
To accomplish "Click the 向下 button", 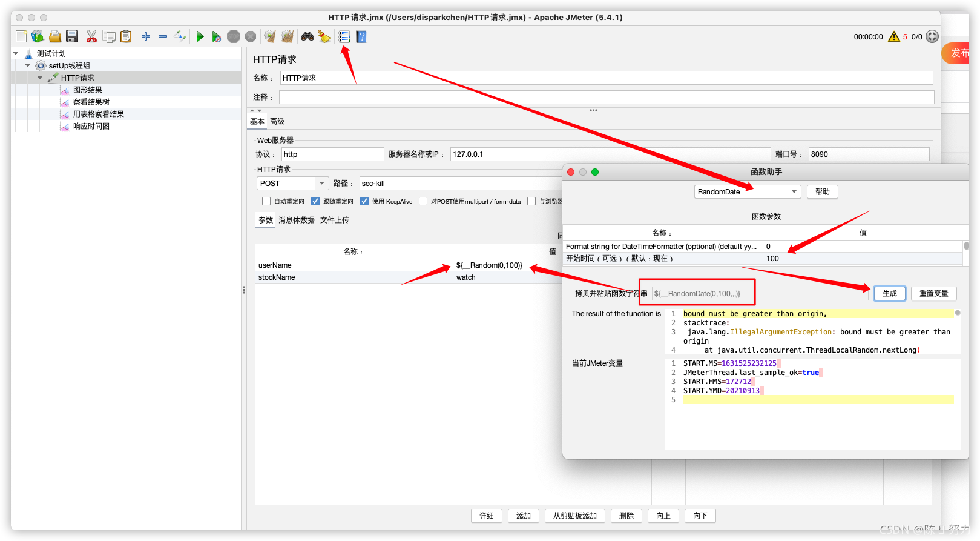I will (700, 516).
